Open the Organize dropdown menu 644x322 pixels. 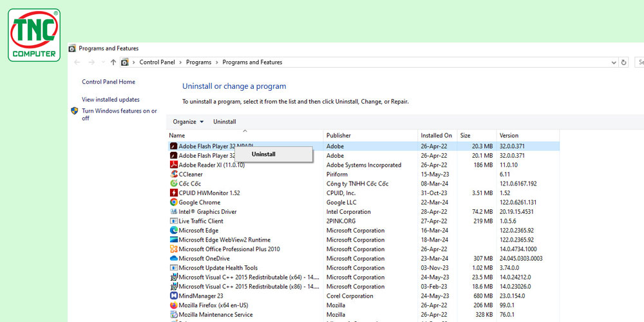tap(188, 122)
